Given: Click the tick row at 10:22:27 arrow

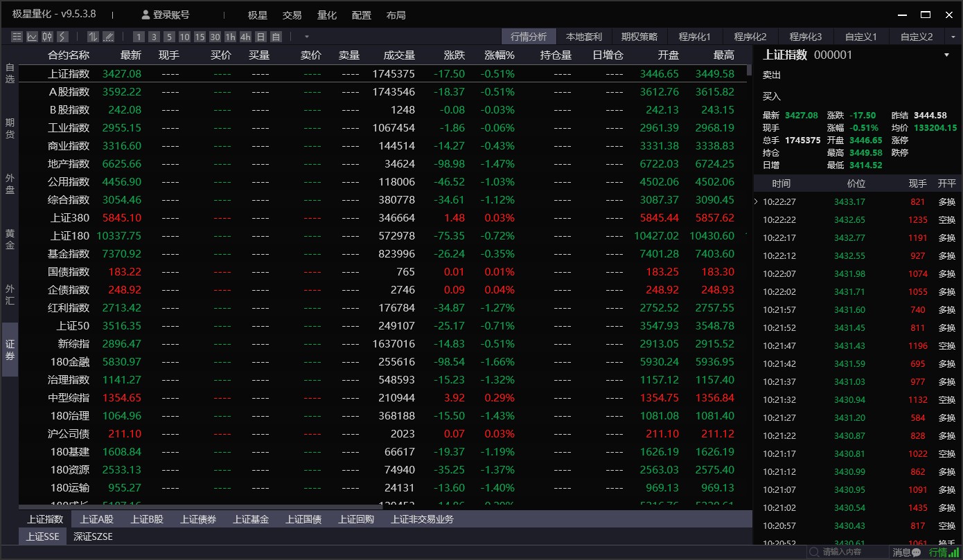Looking at the screenshot, I should point(757,202).
